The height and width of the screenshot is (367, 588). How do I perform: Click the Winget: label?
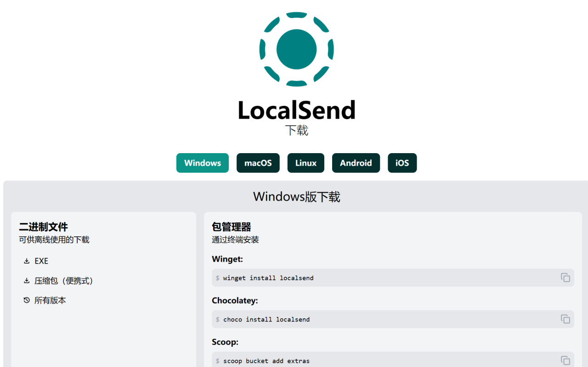[x=227, y=259]
